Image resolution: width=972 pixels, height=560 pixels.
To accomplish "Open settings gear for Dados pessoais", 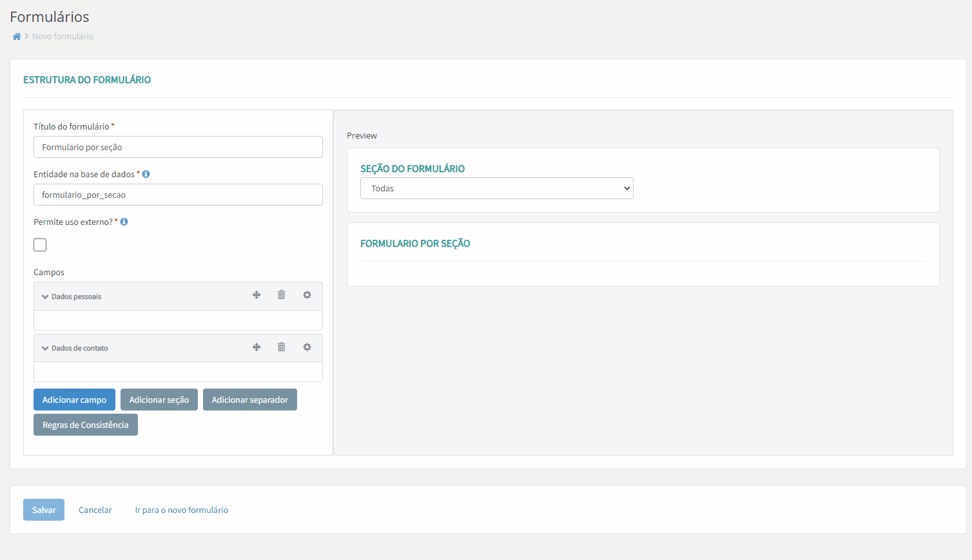I will click(x=307, y=295).
